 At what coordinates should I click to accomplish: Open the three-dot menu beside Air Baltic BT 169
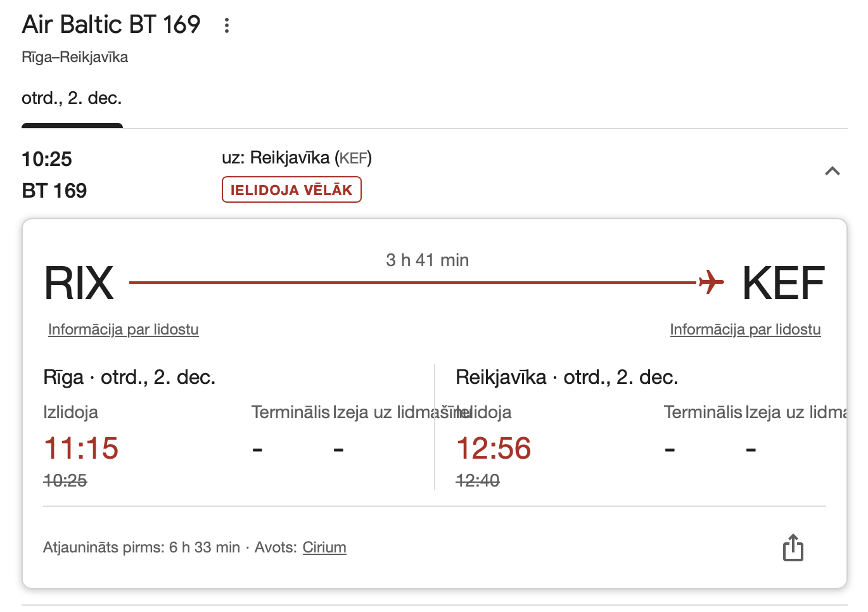[x=227, y=25]
